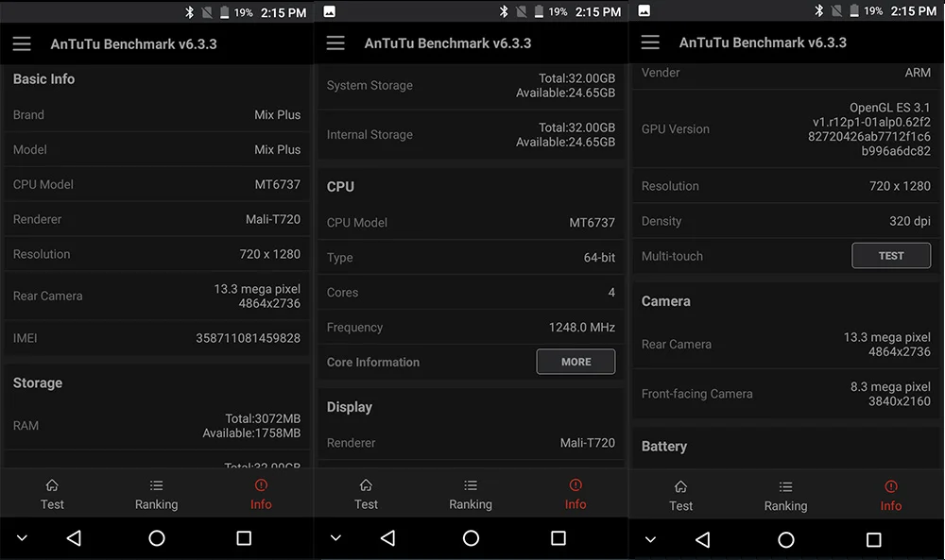Select Vender ARM row

[786, 74]
